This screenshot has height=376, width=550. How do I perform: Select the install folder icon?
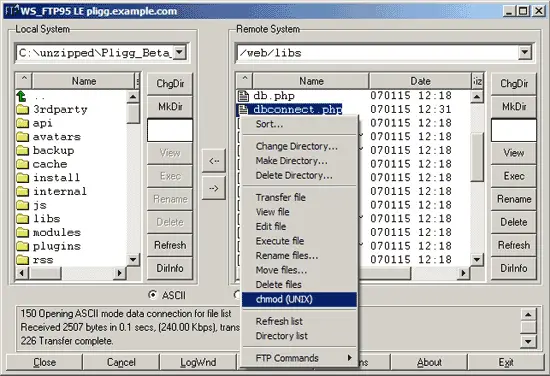click(22, 178)
